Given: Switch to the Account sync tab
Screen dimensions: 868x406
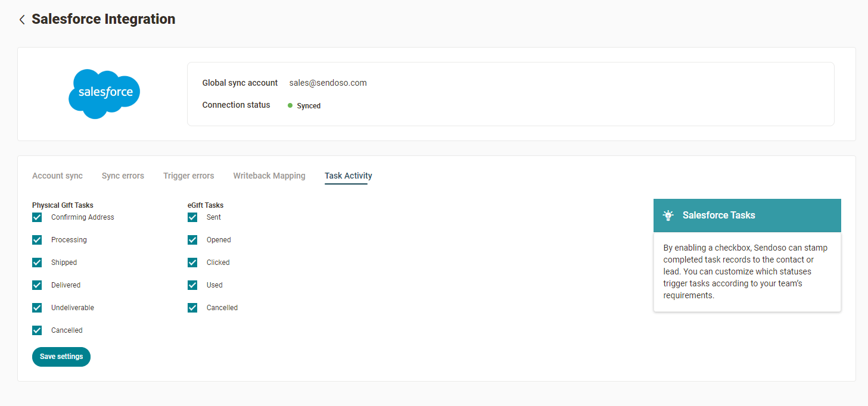Looking at the screenshot, I should 57,176.
